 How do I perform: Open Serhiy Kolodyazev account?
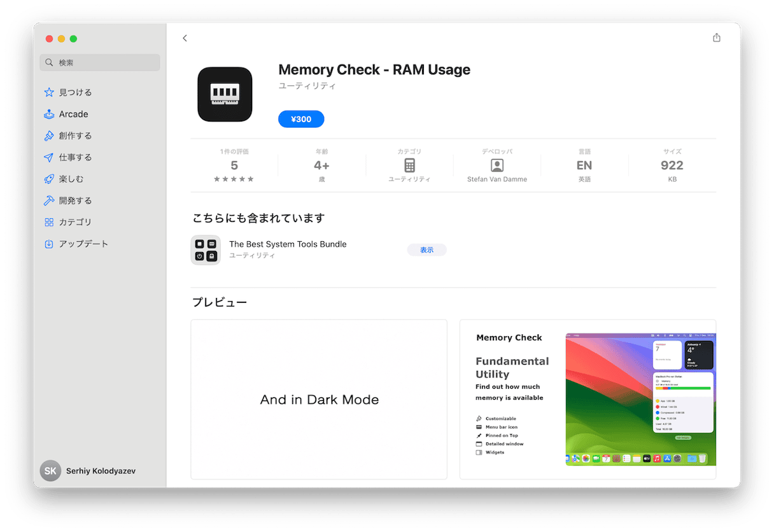(x=101, y=471)
